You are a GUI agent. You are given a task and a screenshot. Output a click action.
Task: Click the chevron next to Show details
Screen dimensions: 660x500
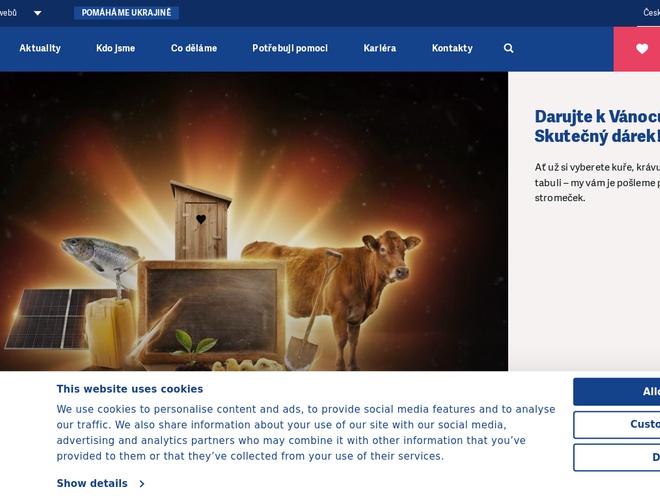[x=142, y=484]
